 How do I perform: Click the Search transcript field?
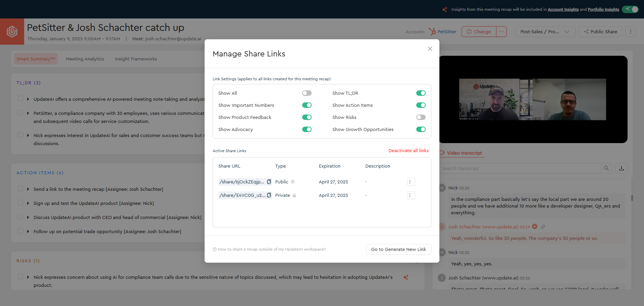(520, 168)
